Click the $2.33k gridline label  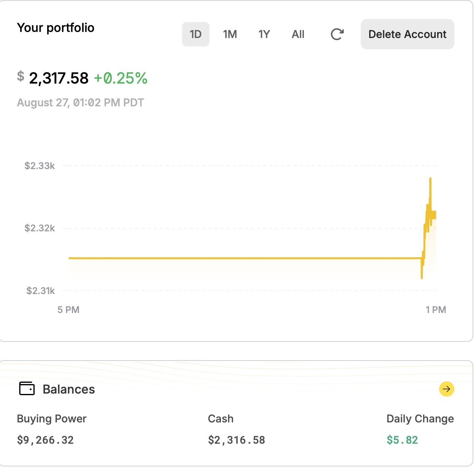40,166
